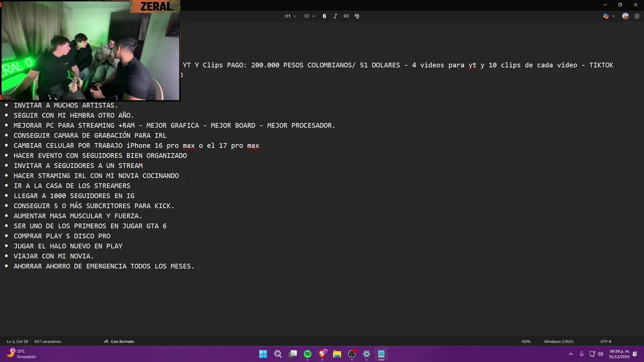This screenshot has height=362, width=644.
Task: Click 'AUMENTAR MASA MUSCULAR Y FUERZA.'
Action: click(x=78, y=216)
